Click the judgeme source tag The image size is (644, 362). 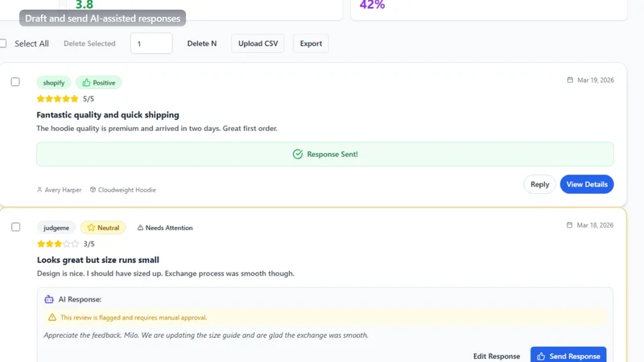click(56, 228)
